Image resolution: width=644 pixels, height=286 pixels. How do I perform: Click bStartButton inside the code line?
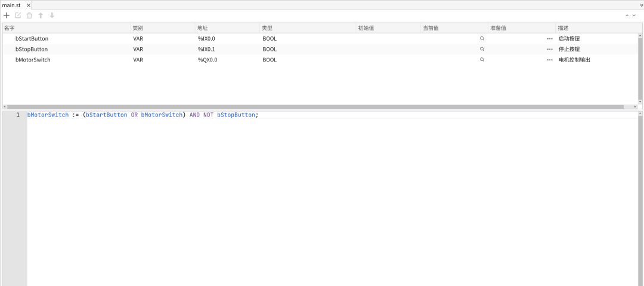[106, 115]
